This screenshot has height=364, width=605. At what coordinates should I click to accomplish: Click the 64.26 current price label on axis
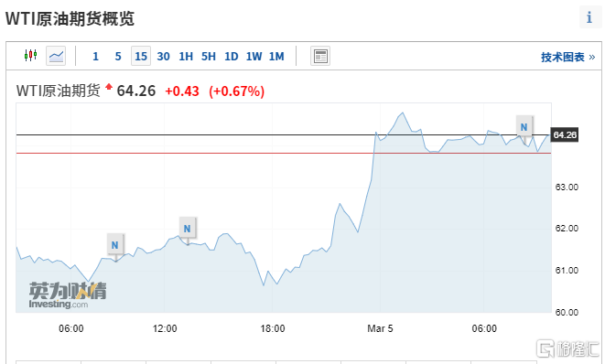coord(565,135)
